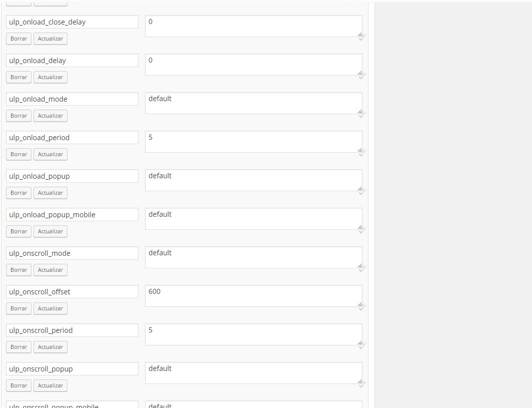Click Borrar under ulp_onscroll_offset

click(x=18, y=308)
